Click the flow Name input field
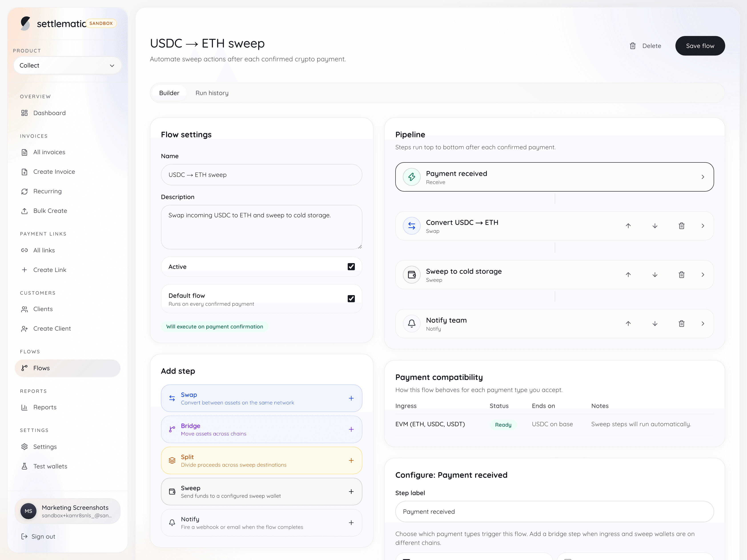The image size is (747, 560). pyautogui.click(x=261, y=175)
